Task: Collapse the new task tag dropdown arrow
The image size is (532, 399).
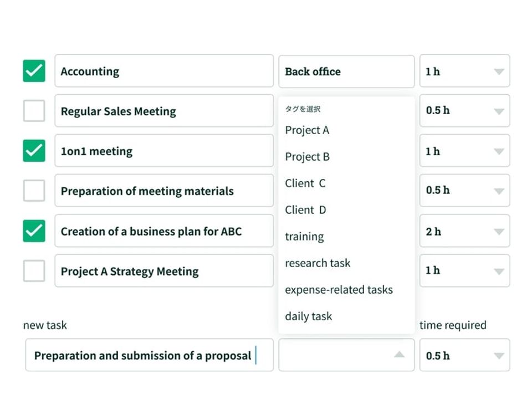Action: (399, 355)
